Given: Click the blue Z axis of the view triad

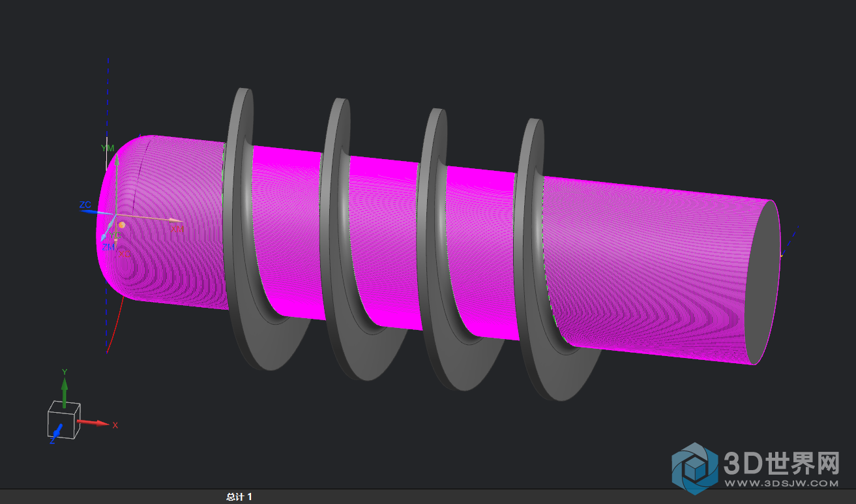Looking at the screenshot, I should (57, 431).
